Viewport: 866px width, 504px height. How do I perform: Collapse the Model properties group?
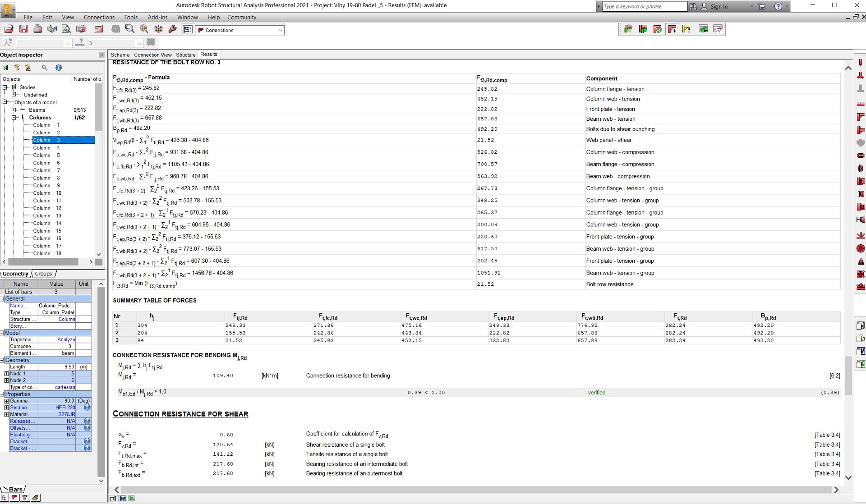[2, 333]
